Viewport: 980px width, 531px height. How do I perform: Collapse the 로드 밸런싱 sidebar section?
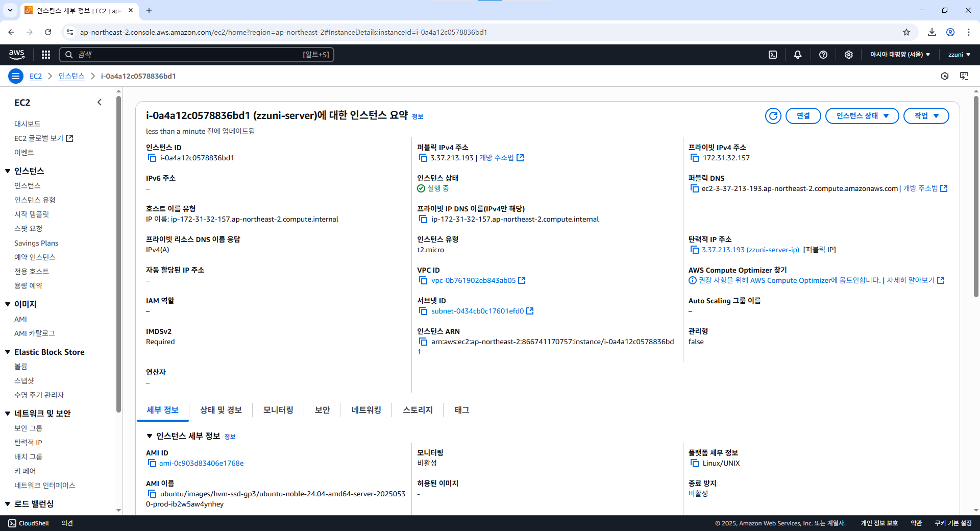pyautogui.click(x=8, y=504)
